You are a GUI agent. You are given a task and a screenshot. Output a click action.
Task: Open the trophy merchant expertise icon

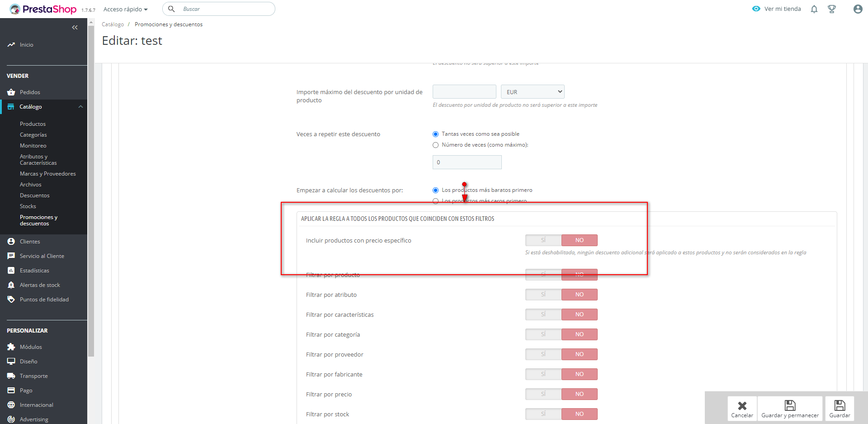[832, 9]
